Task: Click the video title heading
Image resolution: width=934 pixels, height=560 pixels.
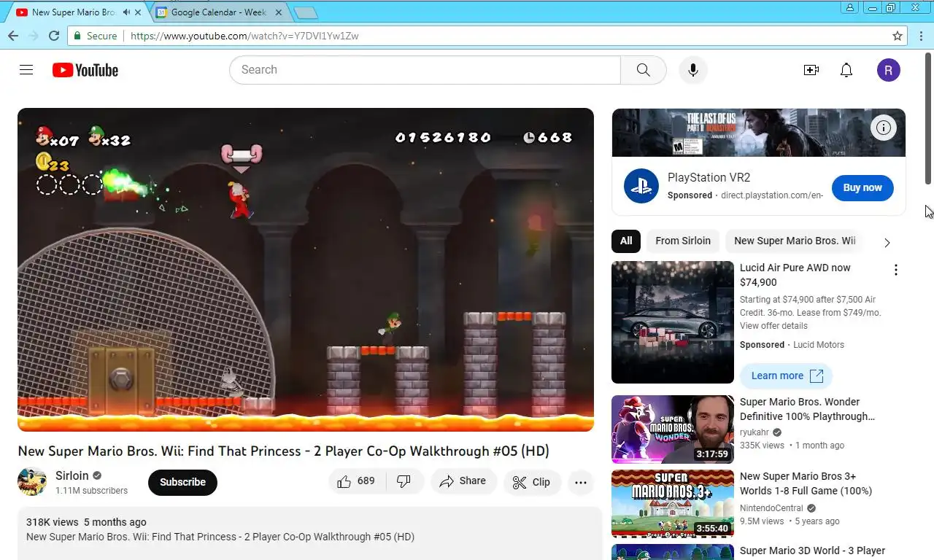Action: tap(283, 451)
